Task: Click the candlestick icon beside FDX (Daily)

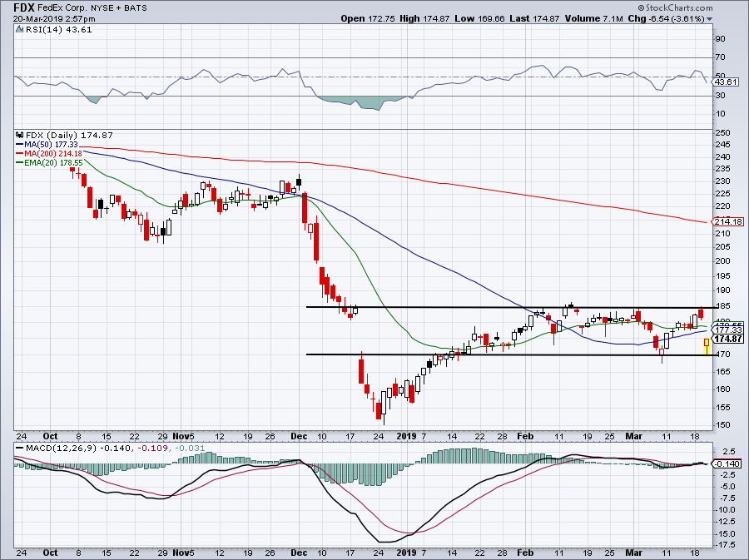Action: click(x=19, y=135)
